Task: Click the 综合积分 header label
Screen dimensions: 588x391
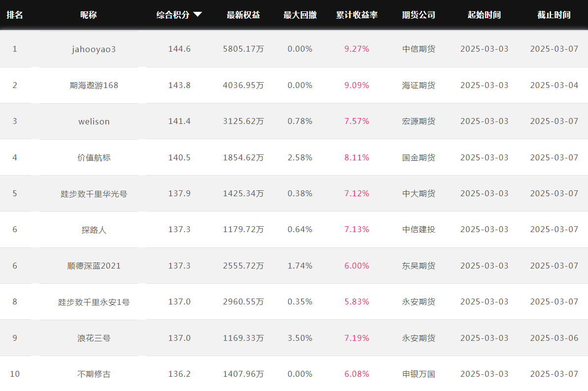Action: pyautogui.click(x=173, y=15)
